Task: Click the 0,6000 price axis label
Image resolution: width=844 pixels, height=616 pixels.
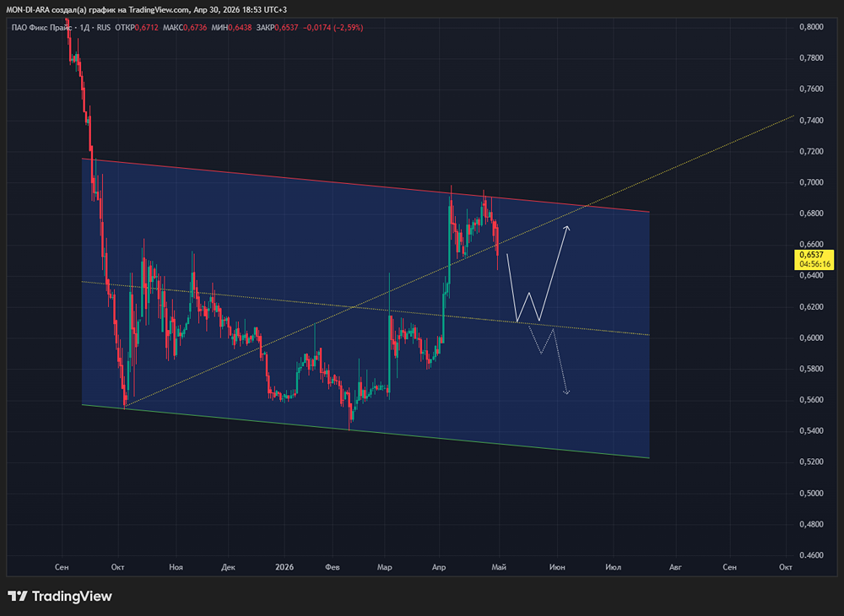Action: [811, 338]
